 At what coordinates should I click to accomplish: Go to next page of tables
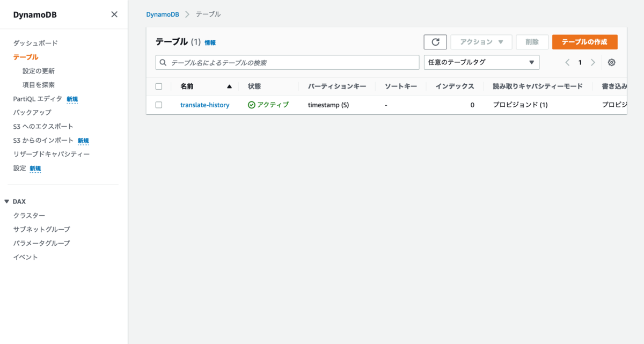pyautogui.click(x=593, y=62)
